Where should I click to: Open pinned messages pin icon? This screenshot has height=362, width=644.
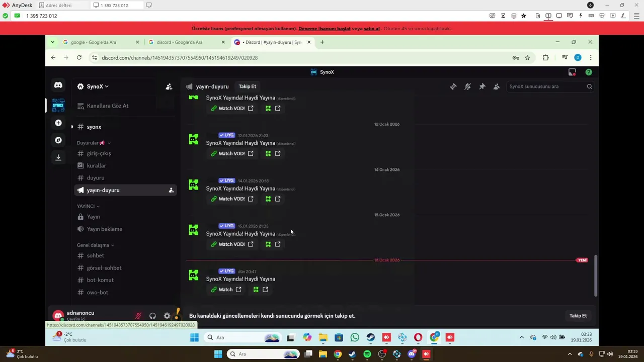tap(482, 86)
